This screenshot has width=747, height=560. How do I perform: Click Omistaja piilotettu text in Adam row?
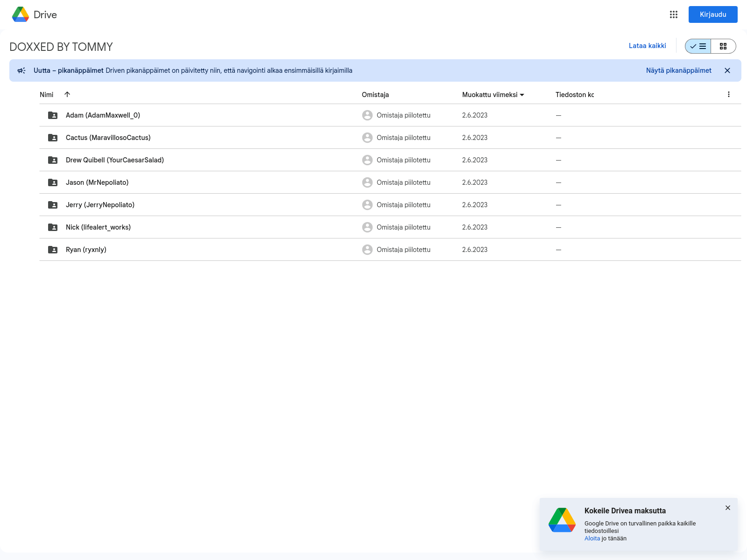pyautogui.click(x=403, y=115)
